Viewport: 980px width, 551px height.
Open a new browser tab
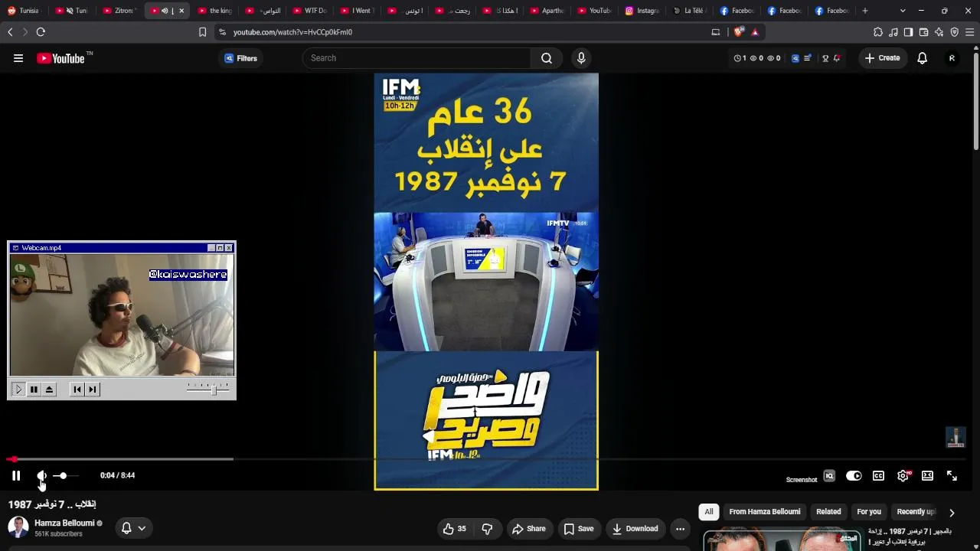[865, 11]
